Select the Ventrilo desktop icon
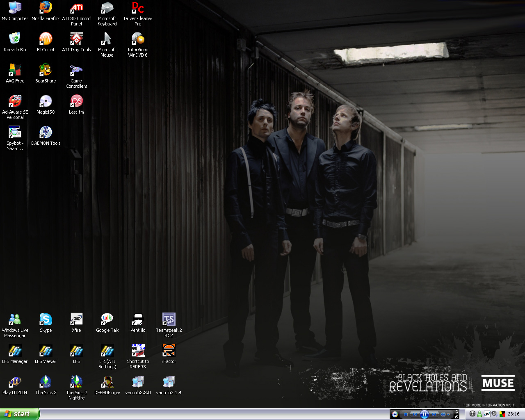Image resolution: width=525 pixels, height=420 pixels. tap(138, 323)
